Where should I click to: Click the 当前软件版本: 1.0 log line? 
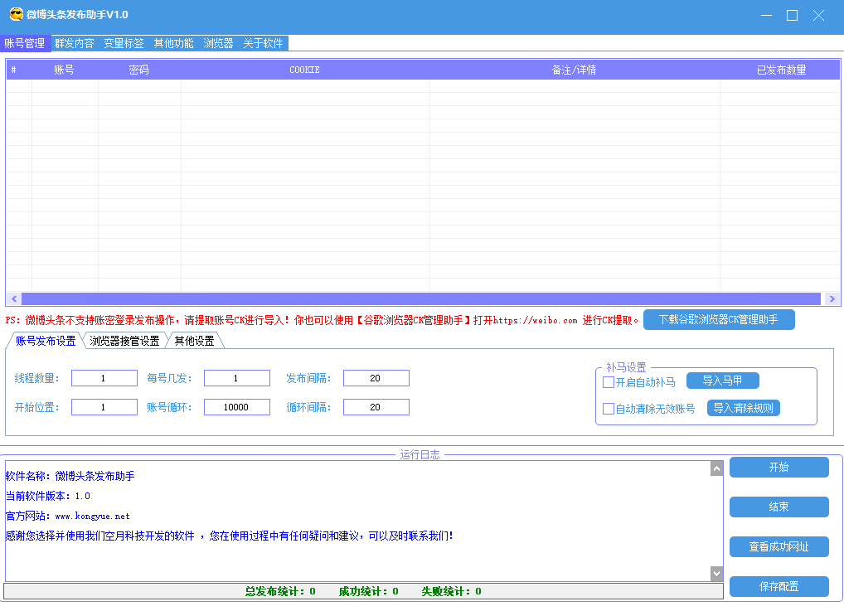coord(48,496)
